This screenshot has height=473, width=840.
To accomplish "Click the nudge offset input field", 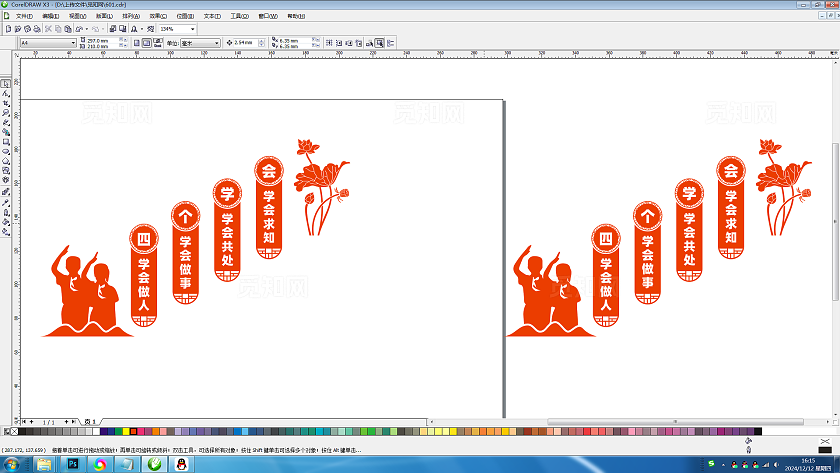I will pyautogui.click(x=251, y=43).
